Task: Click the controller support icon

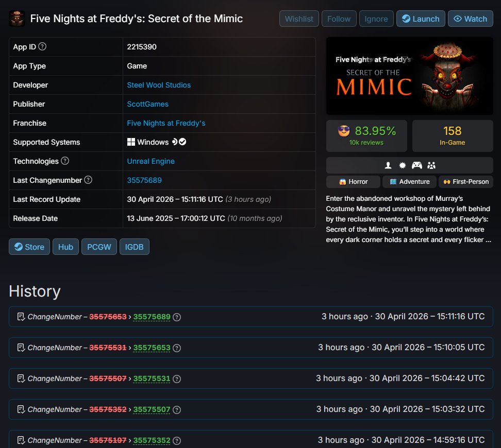Action: [x=416, y=165]
